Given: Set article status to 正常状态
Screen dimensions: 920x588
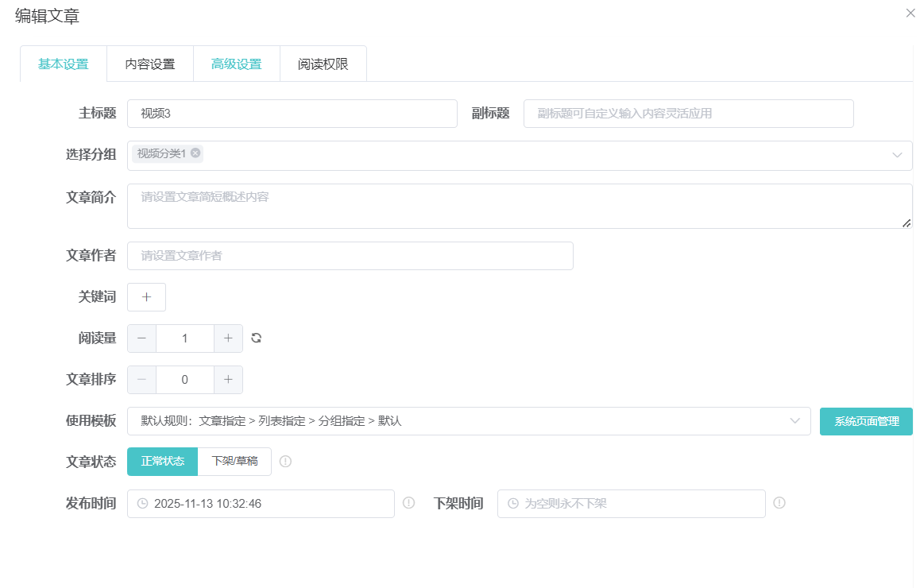Looking at the screenshot, I should click(163, 462).
